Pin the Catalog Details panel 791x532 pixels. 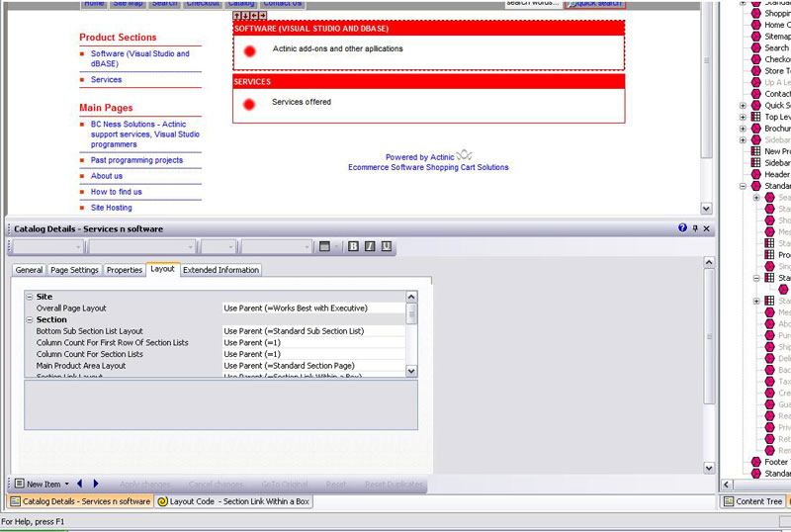(x=695, y=228)
